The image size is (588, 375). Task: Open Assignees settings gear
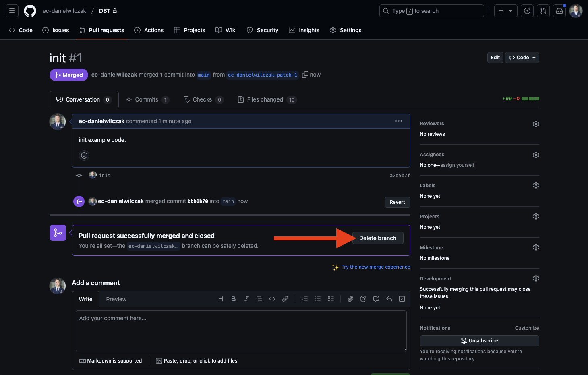pos(536,155)
